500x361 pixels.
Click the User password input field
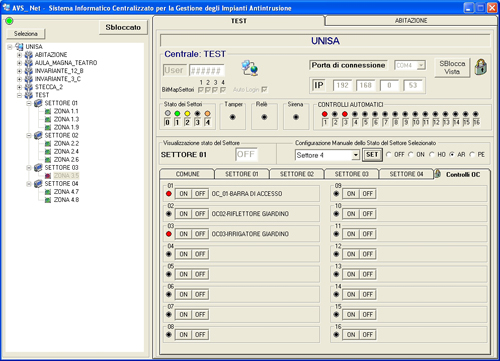click(x=207, y=70)
